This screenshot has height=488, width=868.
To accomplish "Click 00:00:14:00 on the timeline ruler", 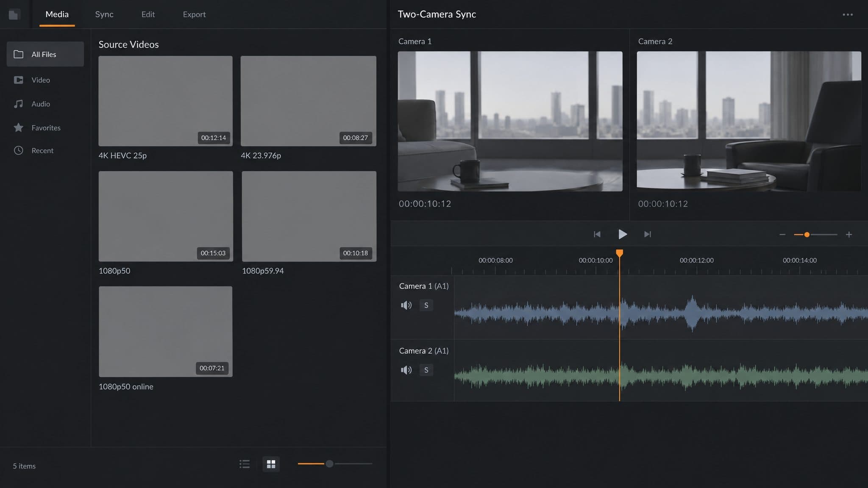I will (800, 260).
